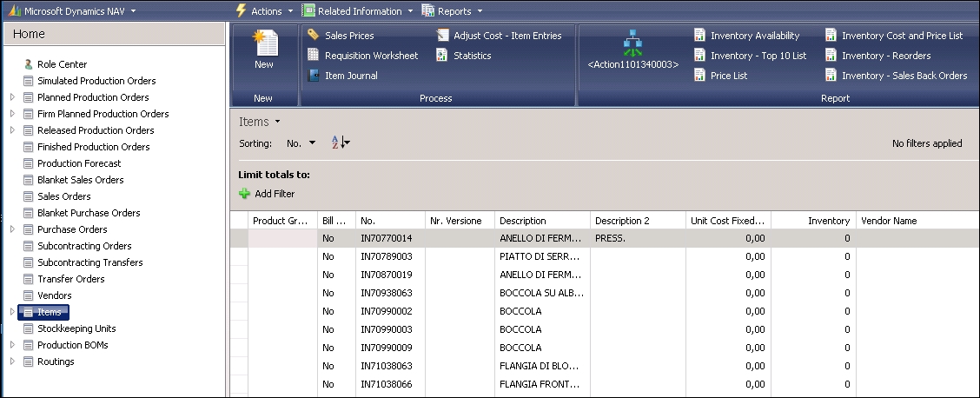Sort by the Description column header
Viewport: 980px width, 398px height.
542,221
